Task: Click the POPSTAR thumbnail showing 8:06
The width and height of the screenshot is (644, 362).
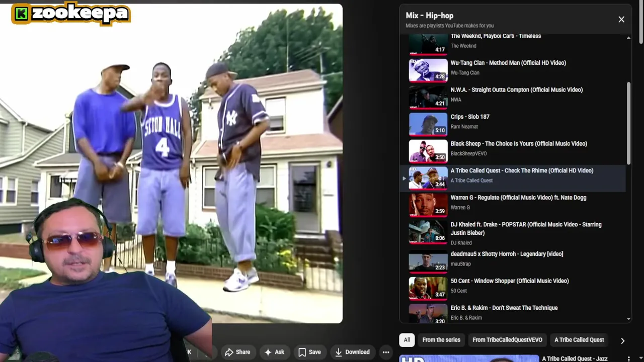Action: click(428, 232)
